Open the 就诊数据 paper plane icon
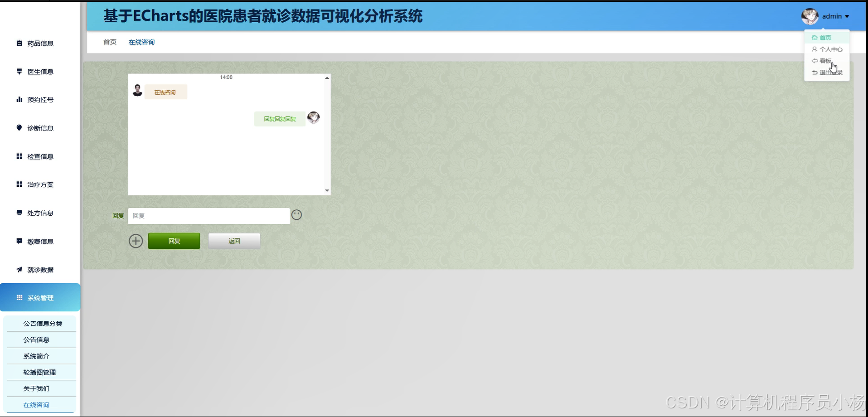Image resolution: width=868 pixels, height=417 pixels. pos(19,269)
